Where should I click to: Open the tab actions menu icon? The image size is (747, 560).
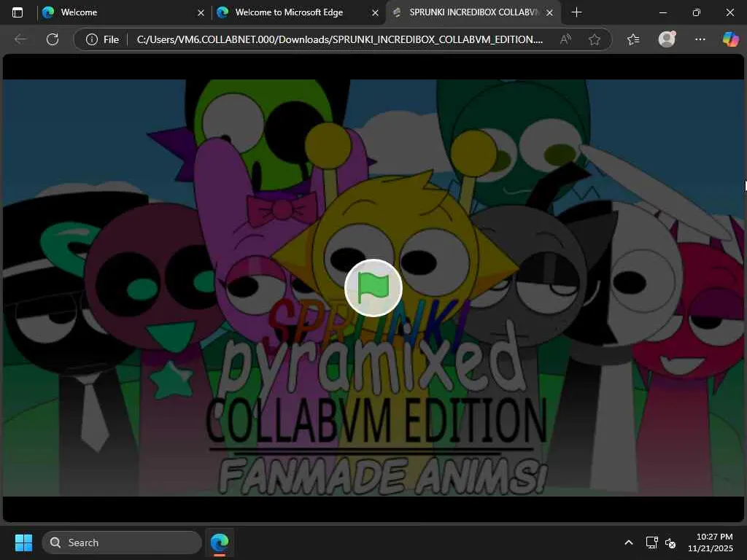tap(18, 12)
